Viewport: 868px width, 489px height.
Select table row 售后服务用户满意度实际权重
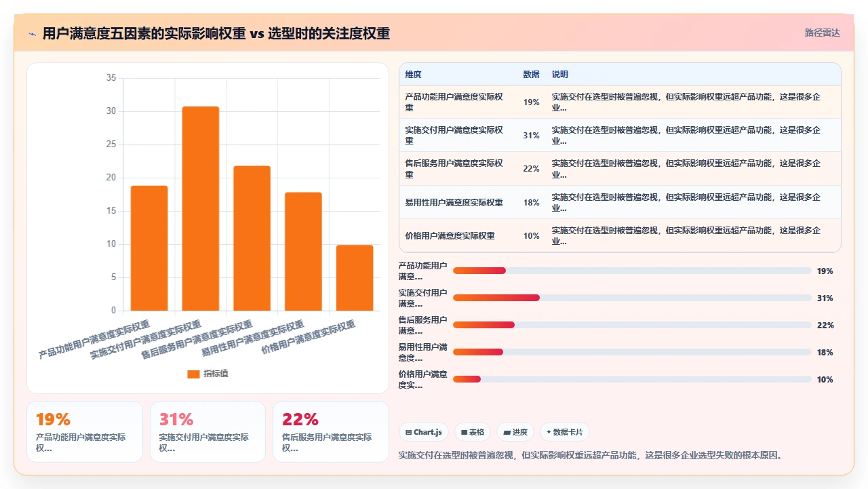(x=620, y=169)
